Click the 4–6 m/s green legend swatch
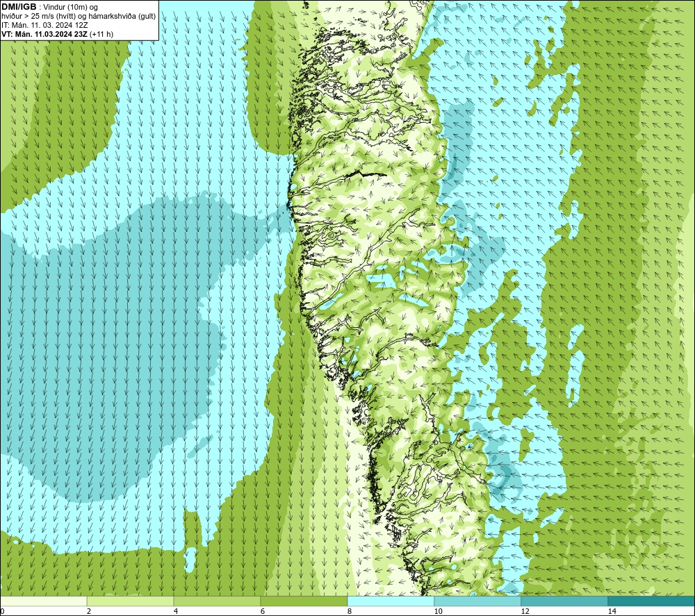The height and width of the screenshot is (616, 695). coord(217,601)
